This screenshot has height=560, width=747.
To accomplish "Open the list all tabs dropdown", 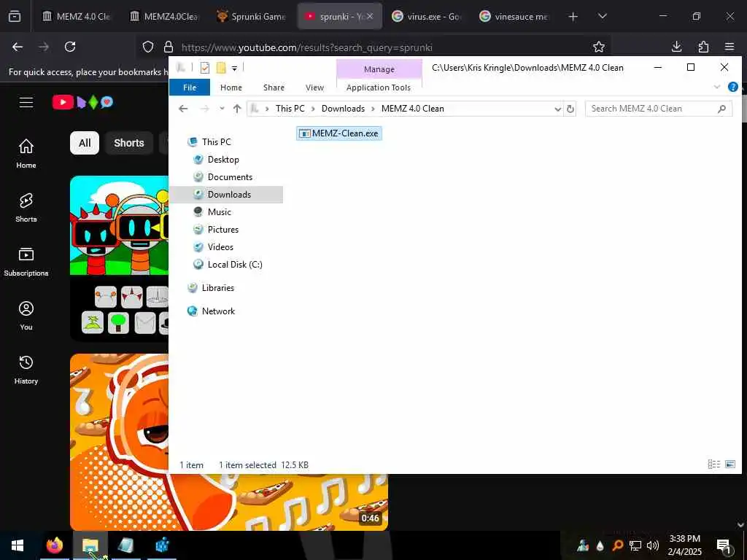I will click(x=602, y=16).
